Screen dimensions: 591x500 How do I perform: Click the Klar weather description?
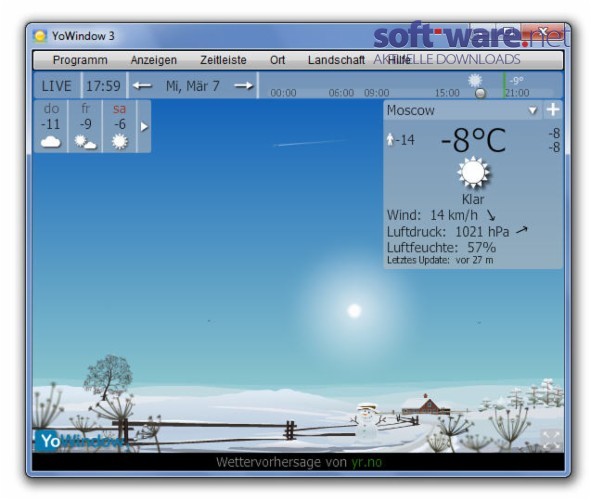point(473,199)
